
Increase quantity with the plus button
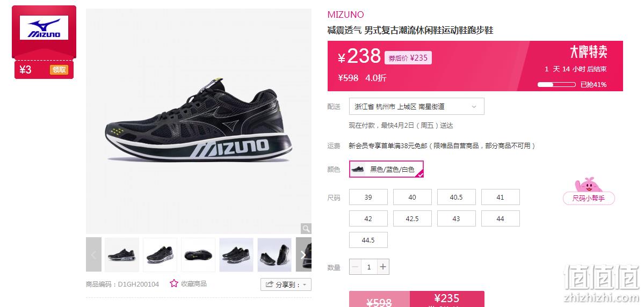383,267
